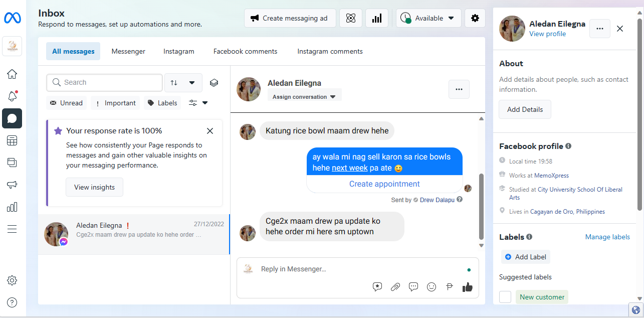Click the attach file paperclip icon
This screenshot has height=318, width=644.
pyautogui.click(x=395, y=287)
